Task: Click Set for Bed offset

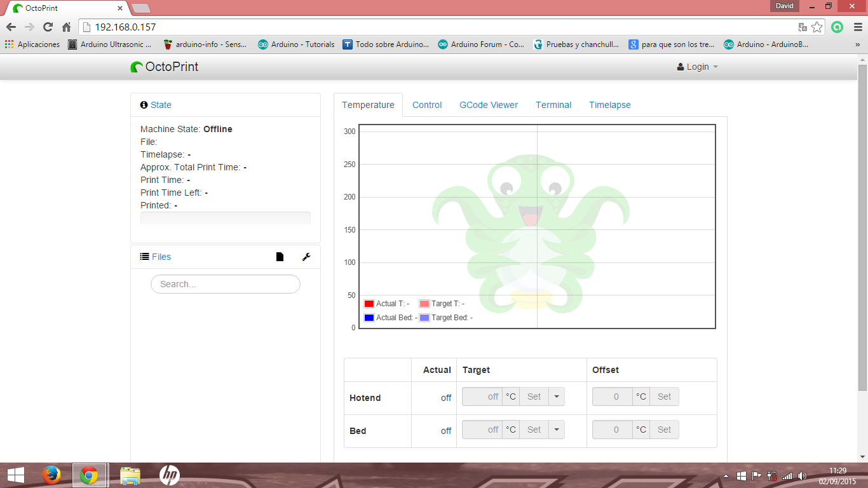Action: coord(664,430)
